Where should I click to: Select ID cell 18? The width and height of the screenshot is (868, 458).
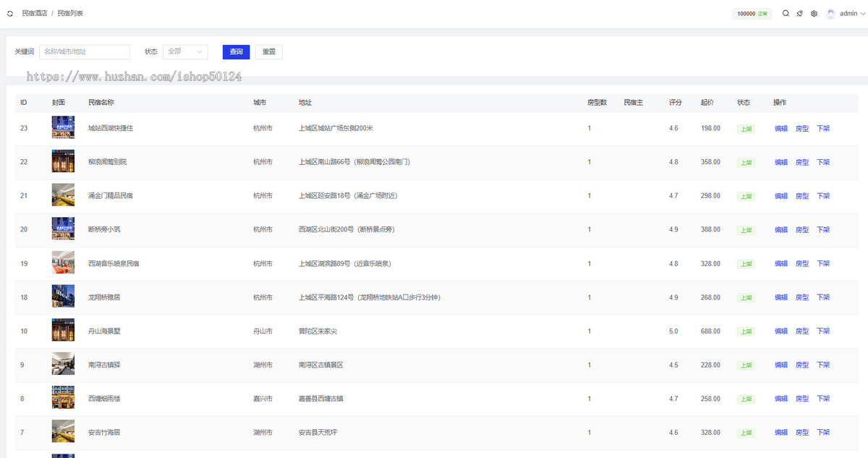tap(24, 297)
